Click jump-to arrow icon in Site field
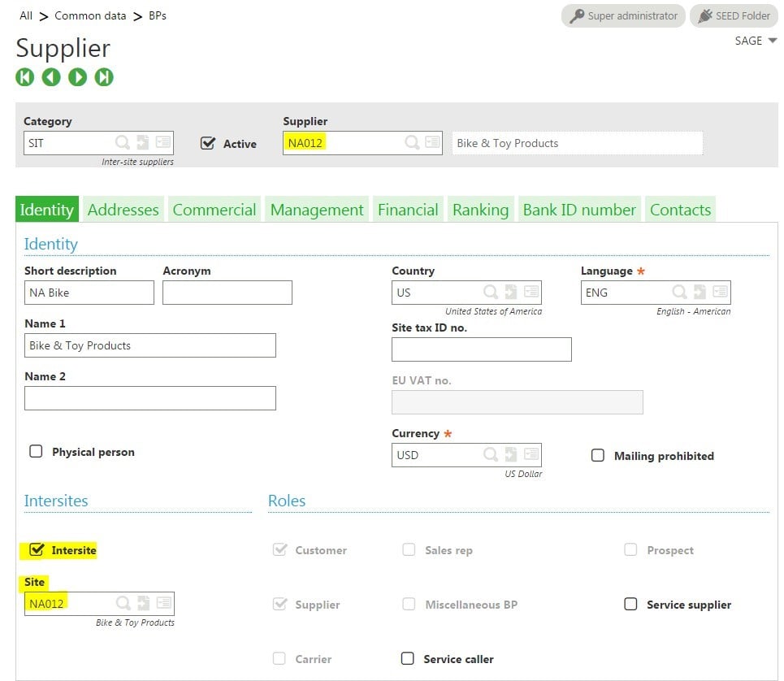 (144, 603)
